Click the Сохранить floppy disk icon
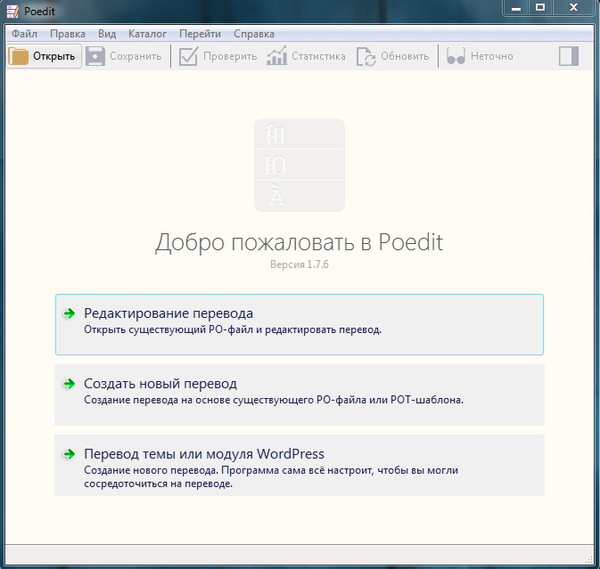Viewport: 600px width, 569px height. tap(96, 56)
